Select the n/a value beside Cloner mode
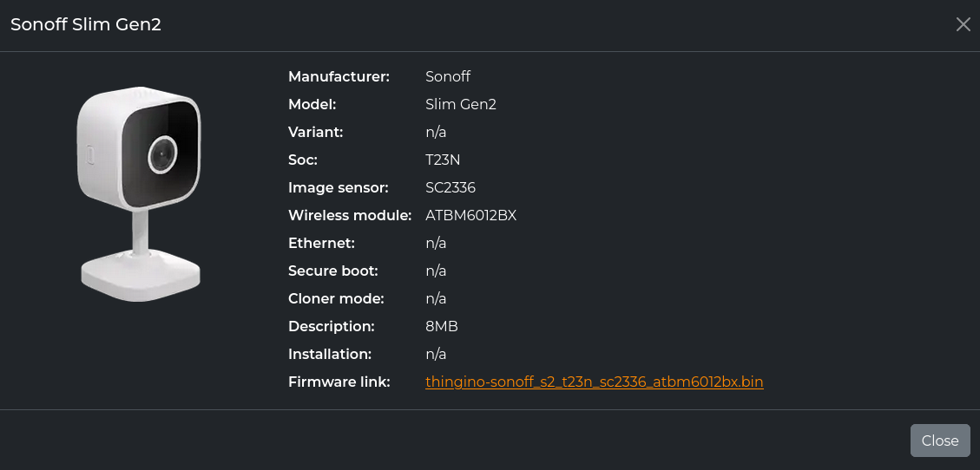The width and height of the screenshot is (980, 470). 437,298
